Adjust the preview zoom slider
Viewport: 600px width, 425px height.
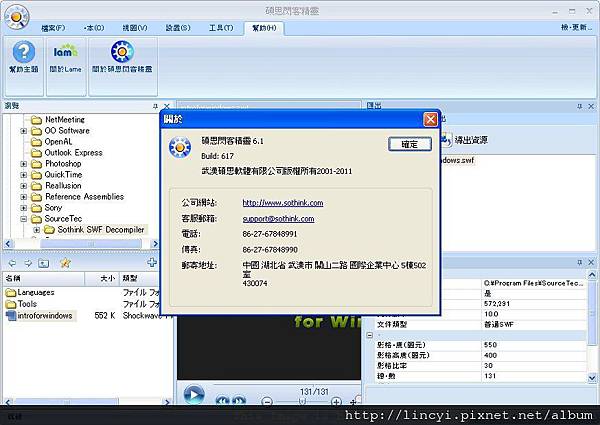(302, 401)
